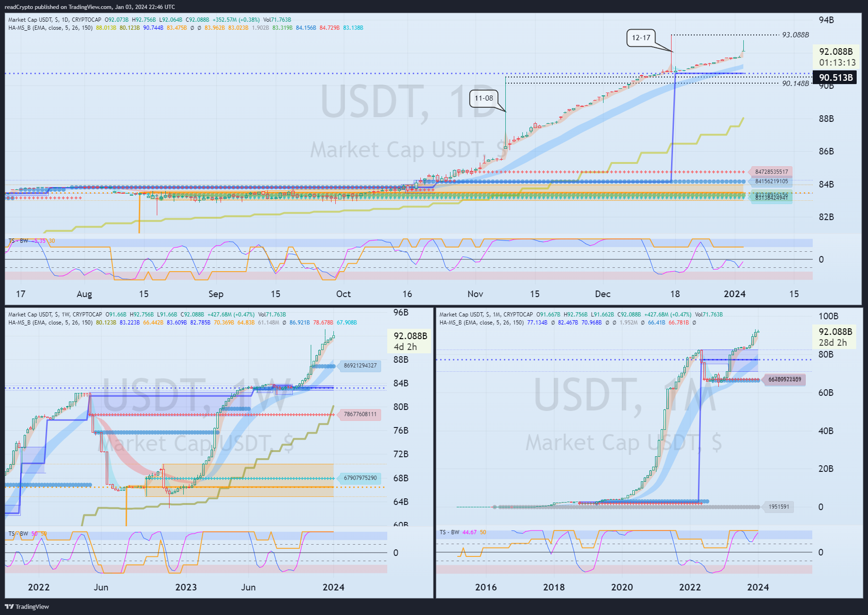Click 2020 on the monthly time axis

[622, 587]
